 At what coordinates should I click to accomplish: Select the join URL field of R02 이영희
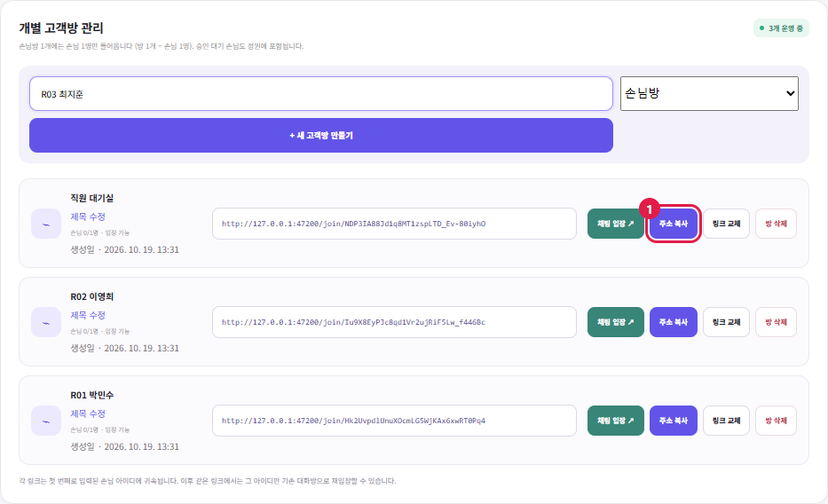tap(394, 322)
